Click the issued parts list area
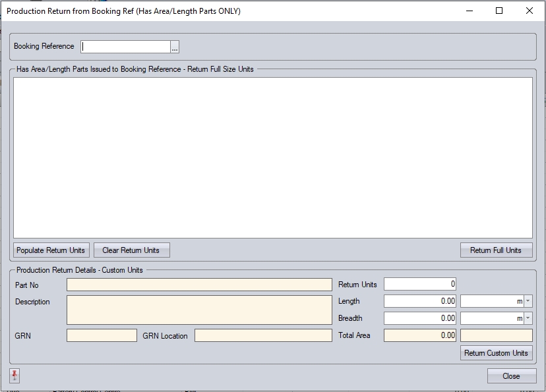The height and width of the screenshot is (392, 546). click(272, 157)
